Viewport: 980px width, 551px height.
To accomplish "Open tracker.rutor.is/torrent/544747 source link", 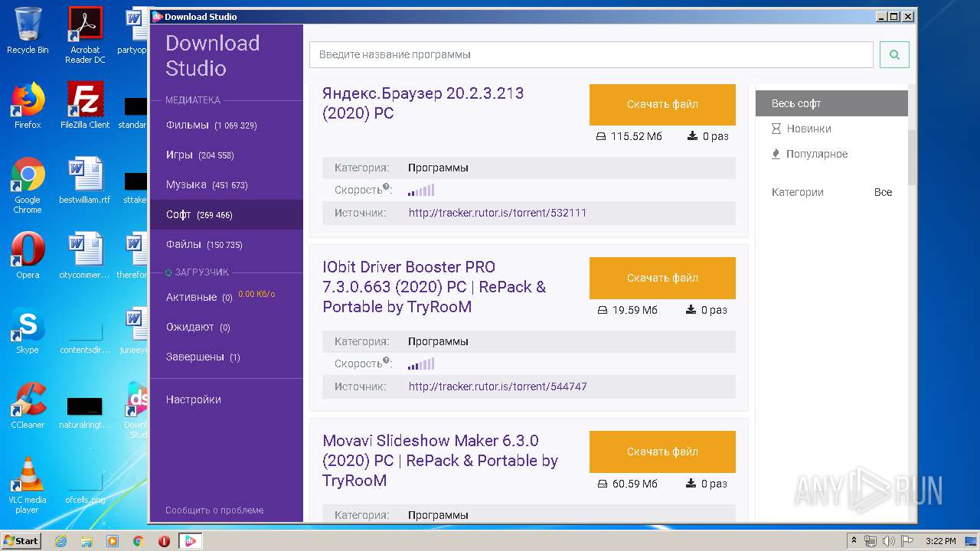I will pos(498,386).
